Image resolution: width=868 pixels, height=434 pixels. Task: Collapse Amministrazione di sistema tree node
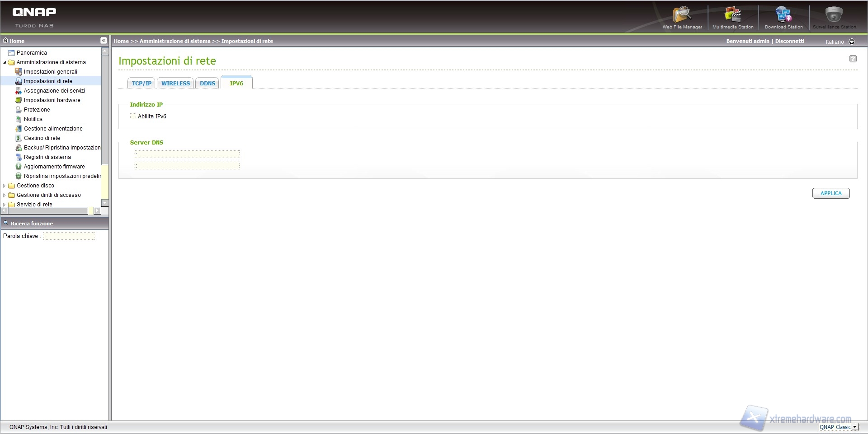5,62
